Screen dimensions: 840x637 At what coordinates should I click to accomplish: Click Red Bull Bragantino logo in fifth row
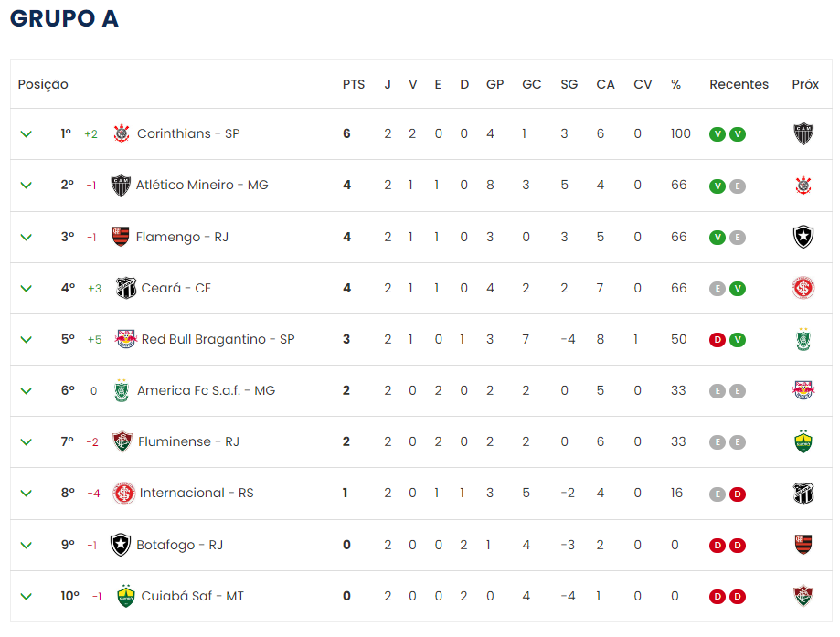[126, 339]
